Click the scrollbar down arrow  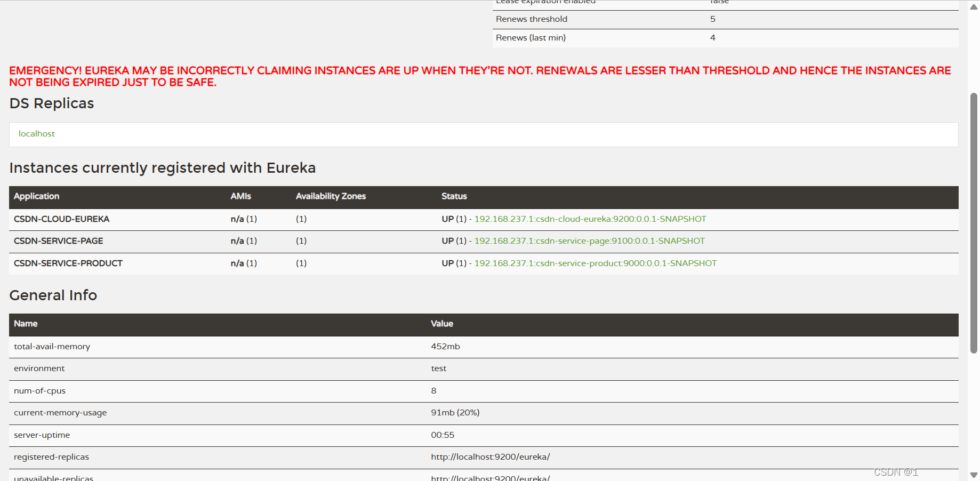pyautogui.click(x=973, y=474)
